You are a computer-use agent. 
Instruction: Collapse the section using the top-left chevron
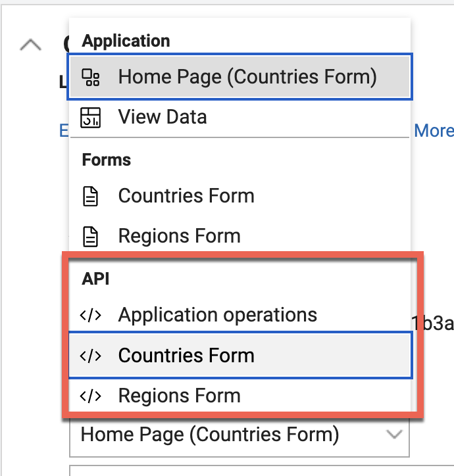point(31,45)
